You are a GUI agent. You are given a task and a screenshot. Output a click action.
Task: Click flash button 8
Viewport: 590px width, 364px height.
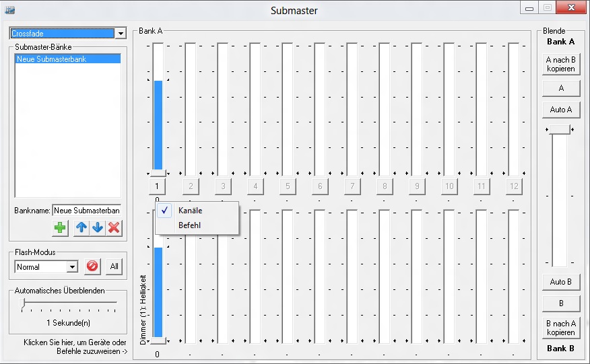385,186
